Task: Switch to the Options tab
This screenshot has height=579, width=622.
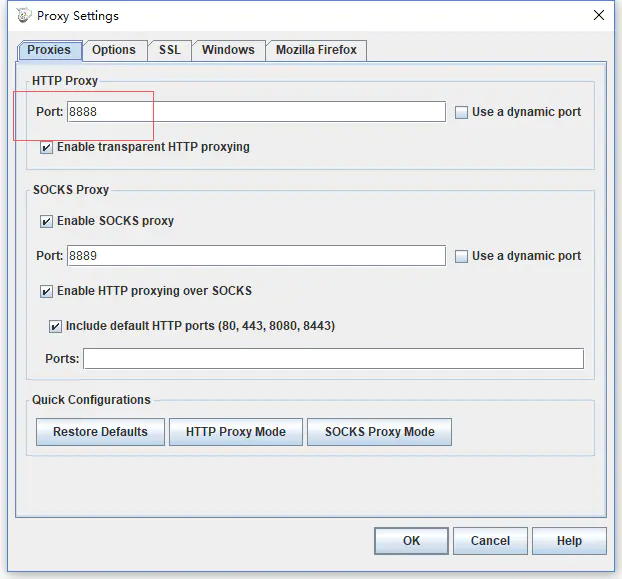Action: [114, 50]
